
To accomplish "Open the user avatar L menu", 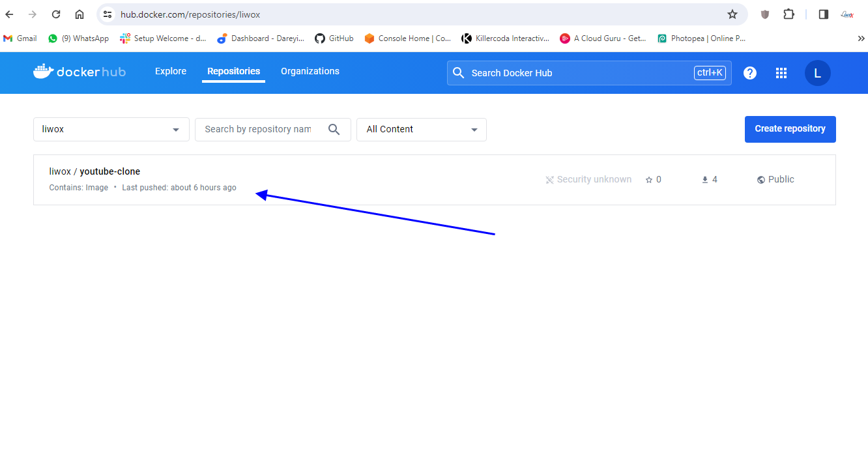I will pos(817,73).
